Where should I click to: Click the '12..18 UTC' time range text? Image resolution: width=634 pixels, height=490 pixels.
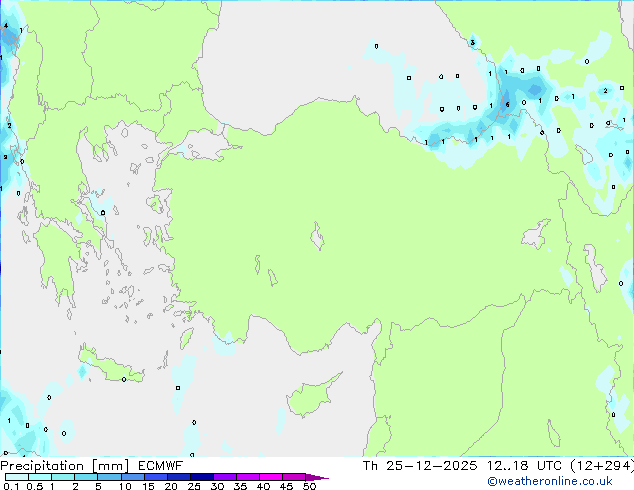click(524, 466)
